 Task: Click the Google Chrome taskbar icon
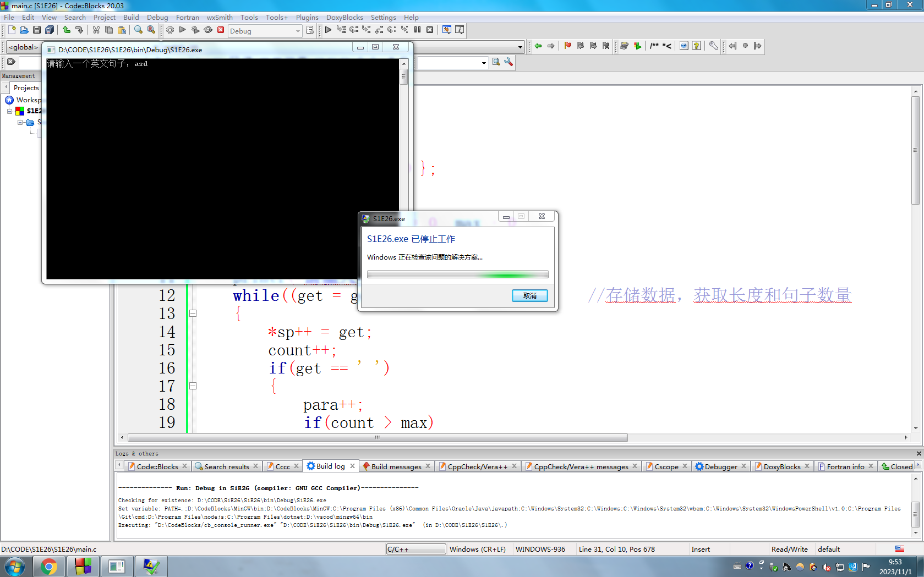(x=49, y=567)
